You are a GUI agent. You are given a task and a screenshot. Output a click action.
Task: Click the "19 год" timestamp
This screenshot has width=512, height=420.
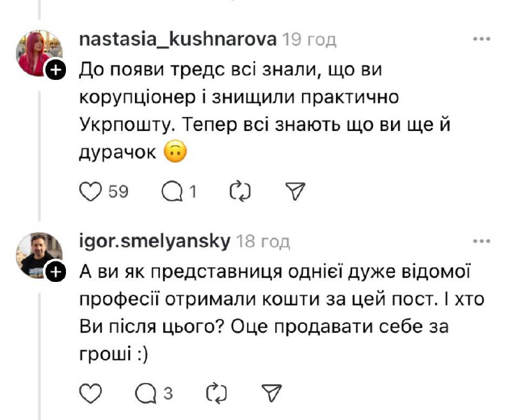point(310,40)
